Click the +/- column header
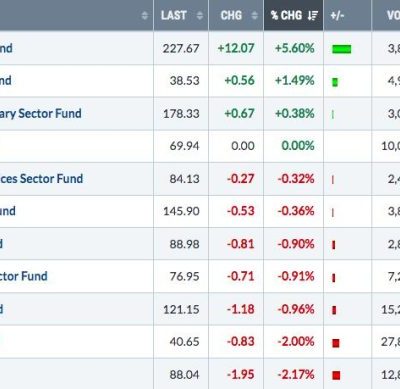The height and width of the screenshot is (389, 400). (337, 15)
